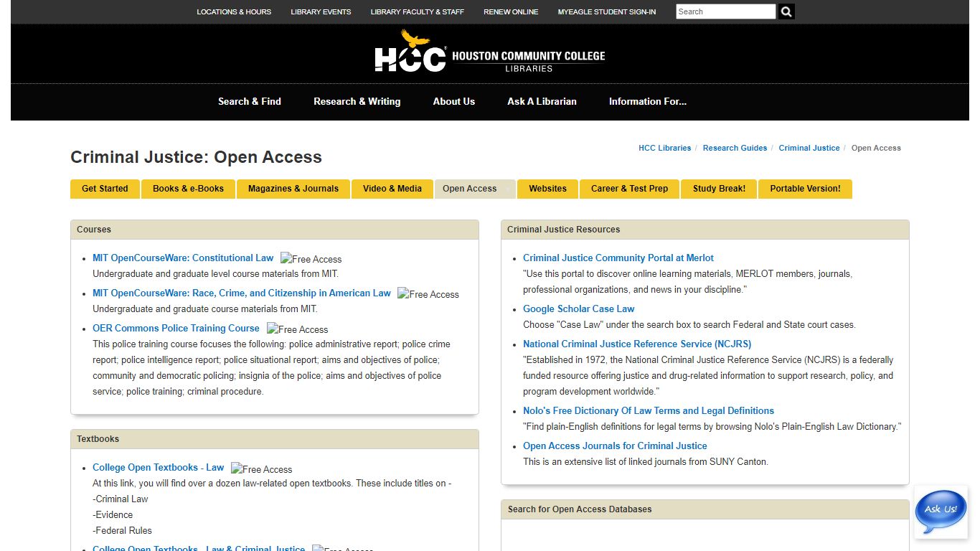This screenshot has height=551, width=980.
Task: Go to HCC Libraries breadcrumb
Action: pyautogui.click(x=664, y=148)
